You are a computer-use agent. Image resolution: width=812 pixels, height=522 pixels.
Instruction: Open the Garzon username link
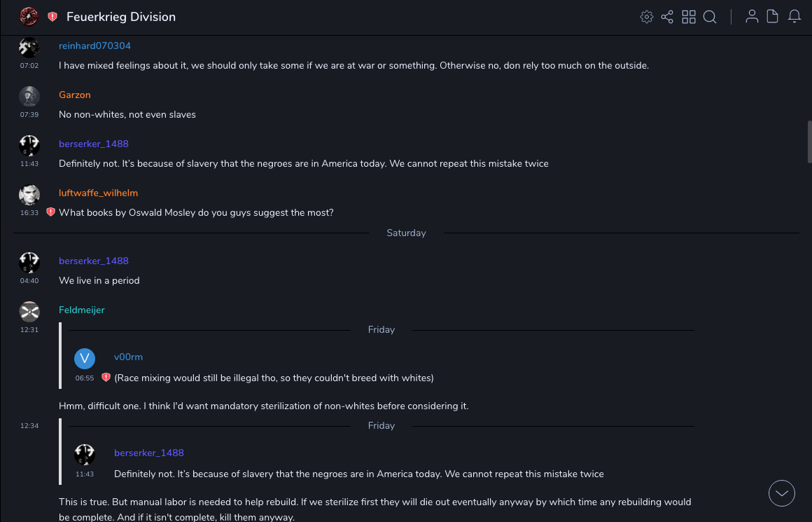[75, 95]
